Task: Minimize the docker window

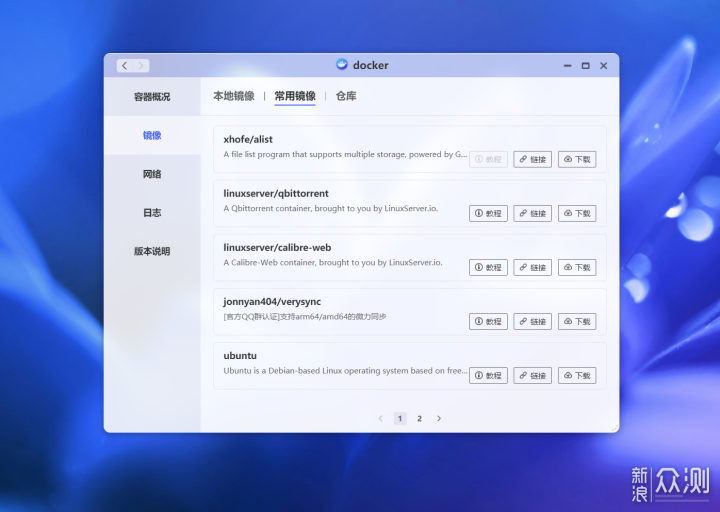Action: point(568,66)
